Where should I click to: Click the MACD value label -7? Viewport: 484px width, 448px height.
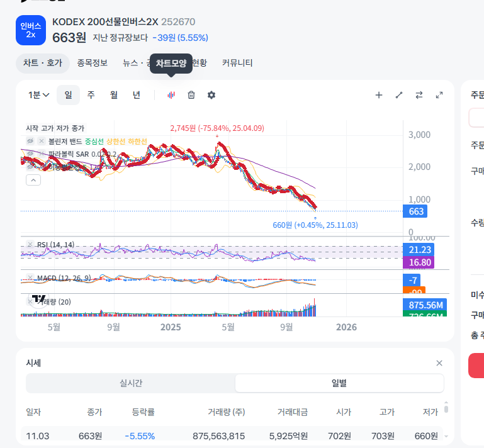click(412, 280)
